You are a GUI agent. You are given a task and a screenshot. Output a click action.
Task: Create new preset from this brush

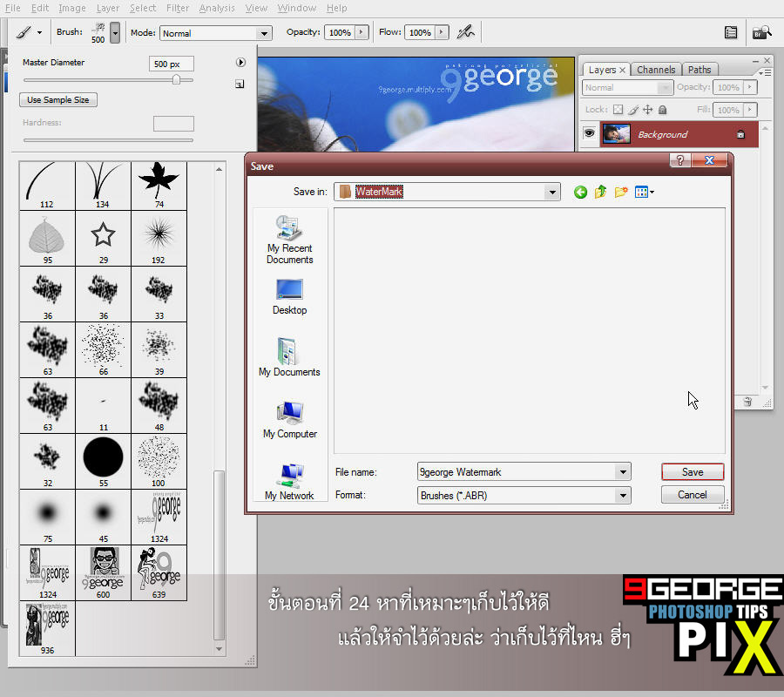click(x=240, y=84)
